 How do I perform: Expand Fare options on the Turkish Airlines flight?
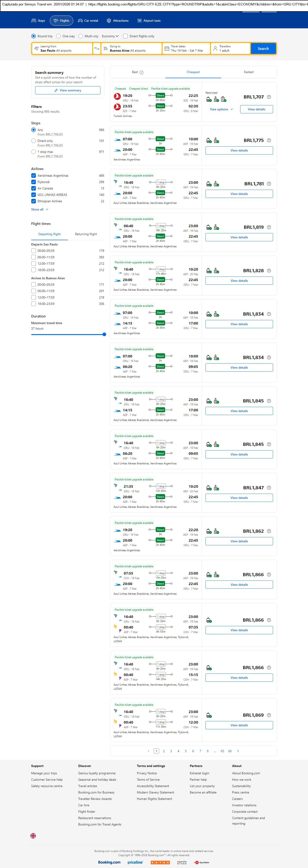coord(221,109)
